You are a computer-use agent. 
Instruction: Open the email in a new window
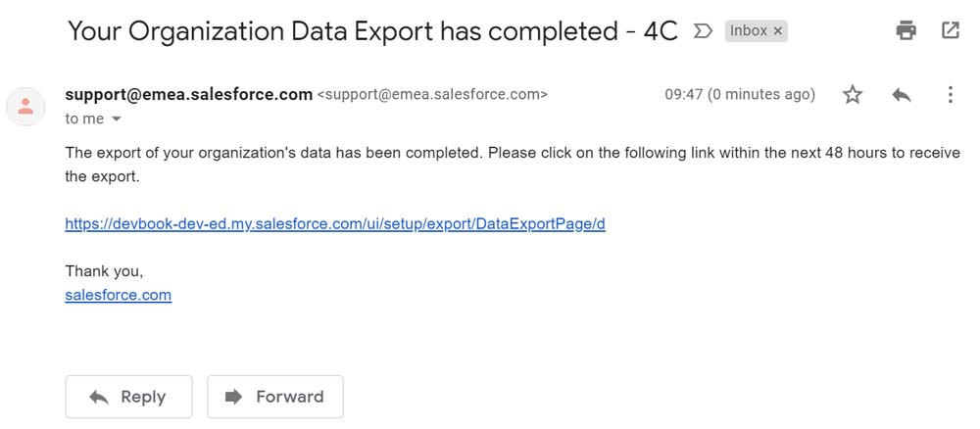(x=951, y=30)
